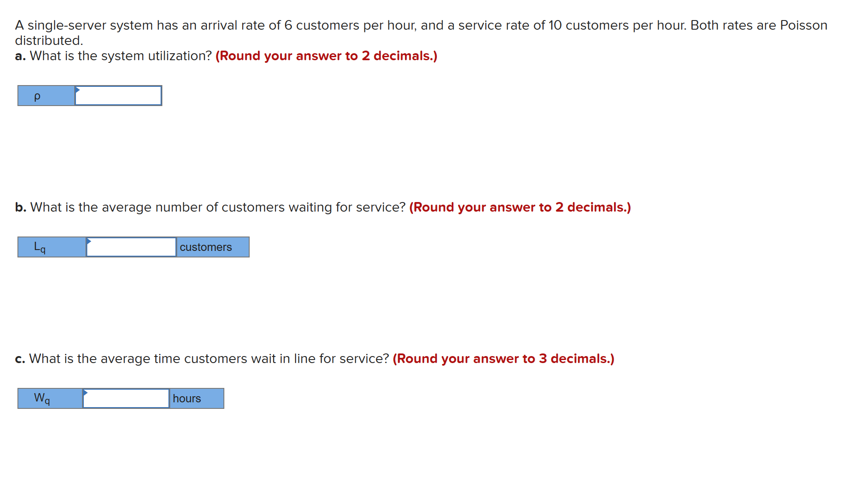
Task: Click the Wq answer box border
Action: (x=126, y=389)
